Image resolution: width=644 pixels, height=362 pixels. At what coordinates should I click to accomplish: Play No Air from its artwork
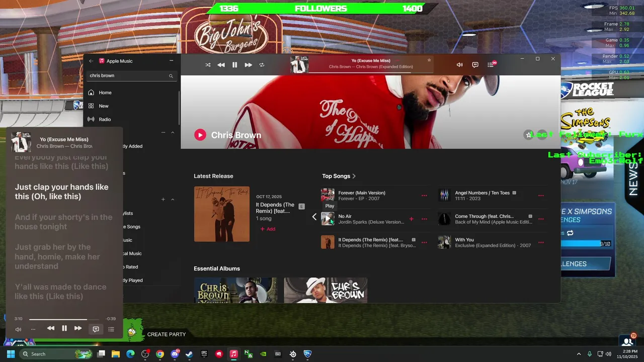tap(328, 219)
